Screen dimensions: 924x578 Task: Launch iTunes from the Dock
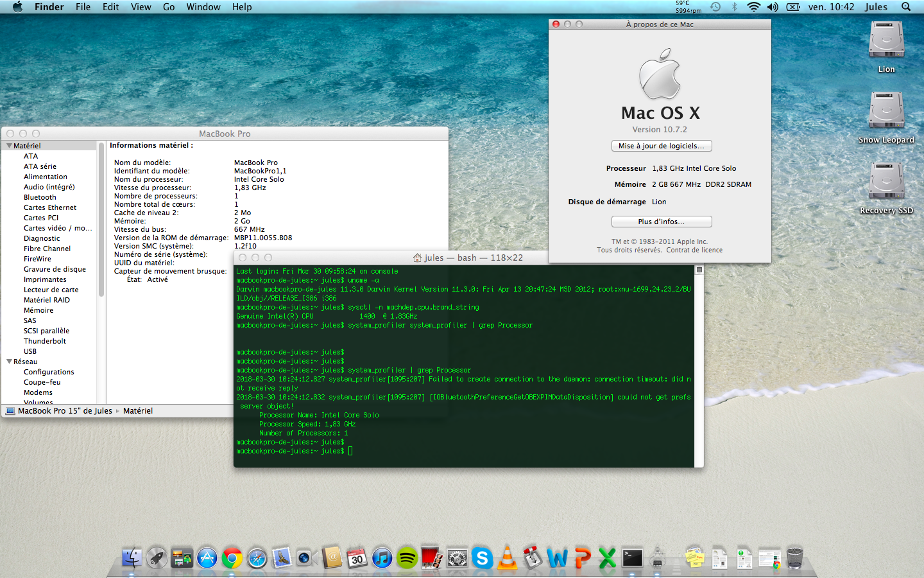point(382,557)
